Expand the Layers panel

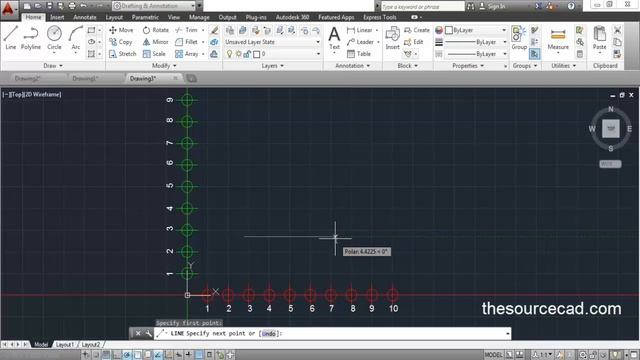point(273,66)
